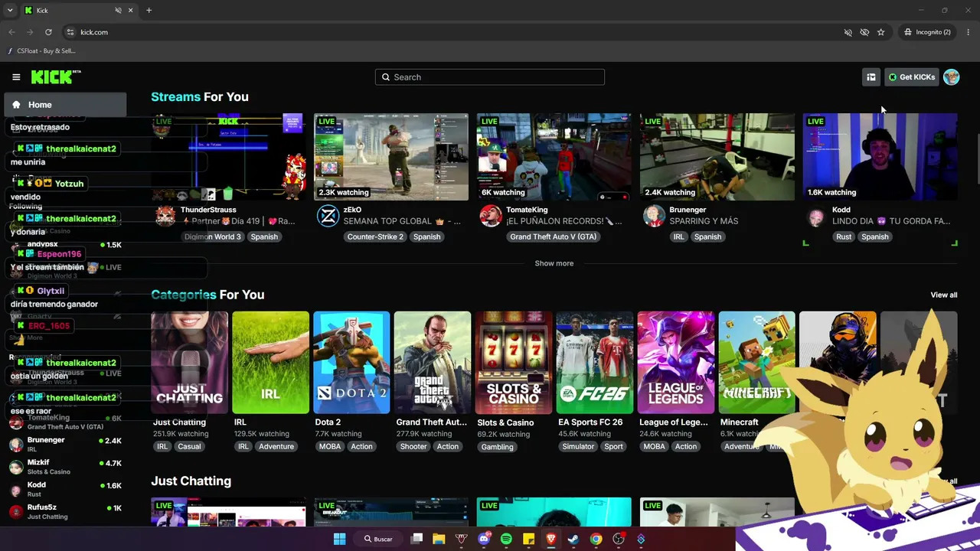This screenshot has width=980, height=551.
Task: Open the Windows Start menu
Action: click(x=339, y=539)
